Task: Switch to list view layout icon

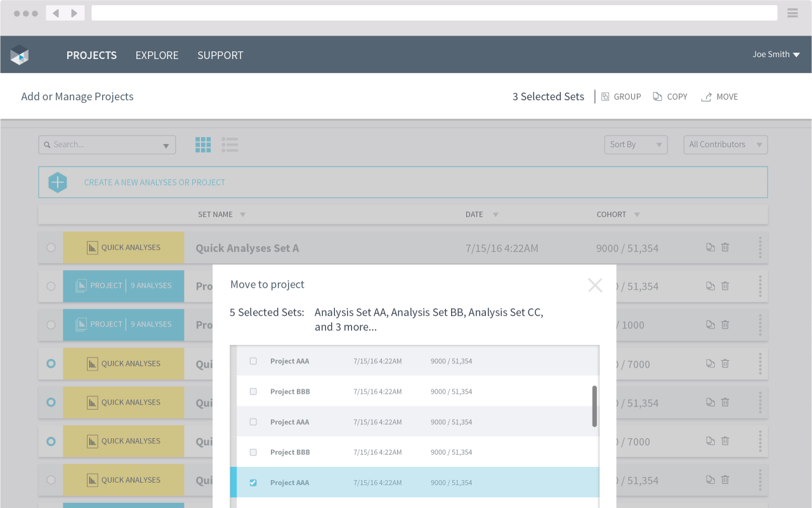Action: point(230,145)
